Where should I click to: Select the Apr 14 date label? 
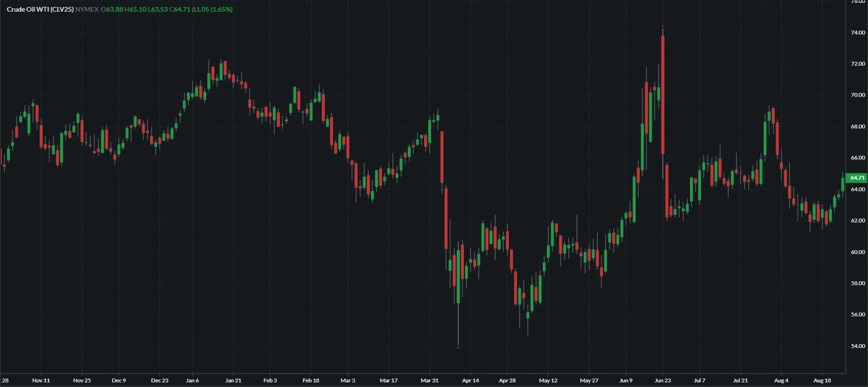[470, 380]
